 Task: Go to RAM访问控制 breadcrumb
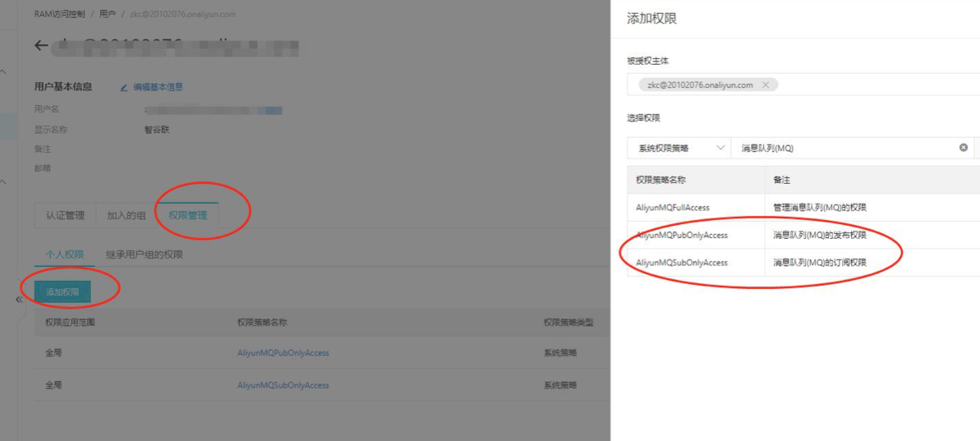[59, 15]
